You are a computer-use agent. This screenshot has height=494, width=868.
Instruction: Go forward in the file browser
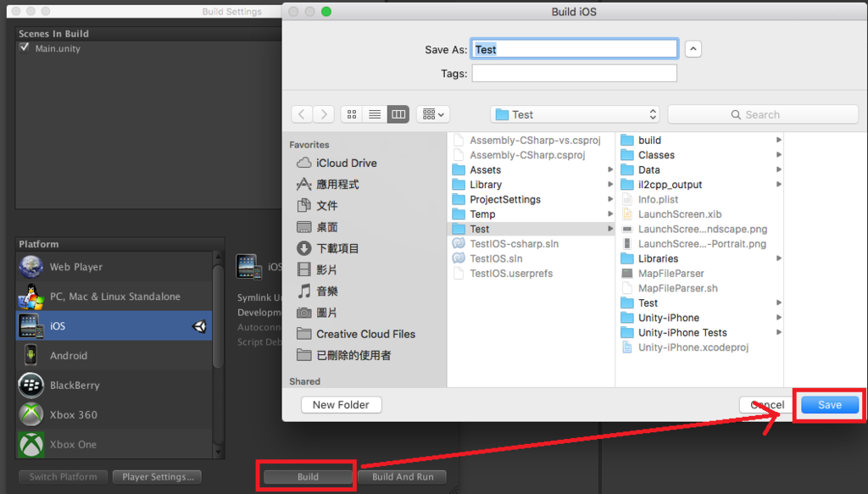tap(324, 114)
